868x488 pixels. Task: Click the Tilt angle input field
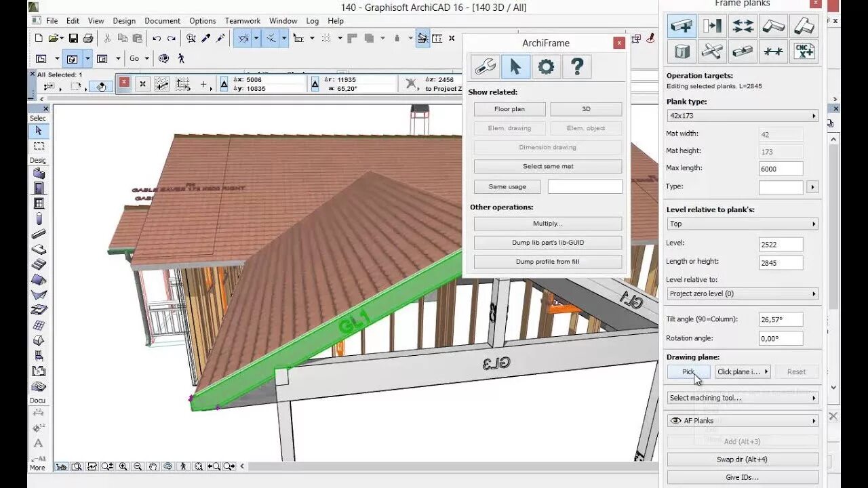click(x=781, y=319)
